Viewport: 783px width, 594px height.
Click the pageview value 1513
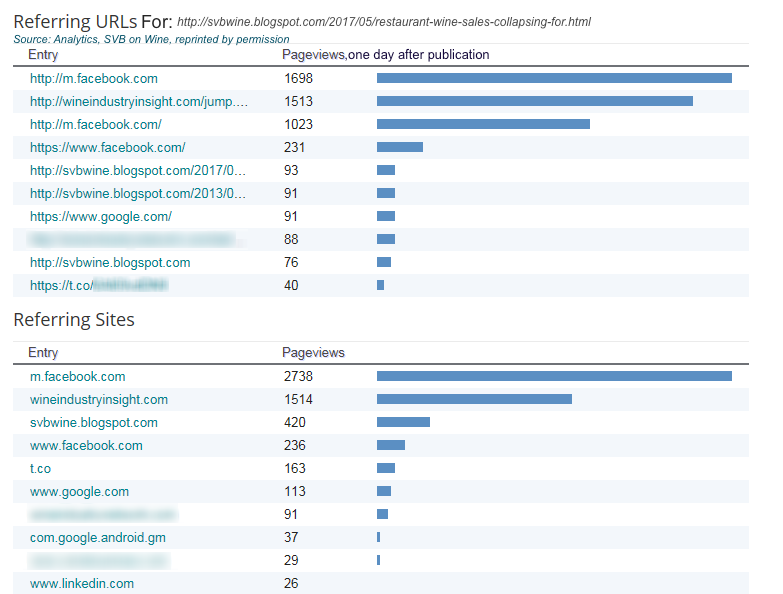click(298, 101)
